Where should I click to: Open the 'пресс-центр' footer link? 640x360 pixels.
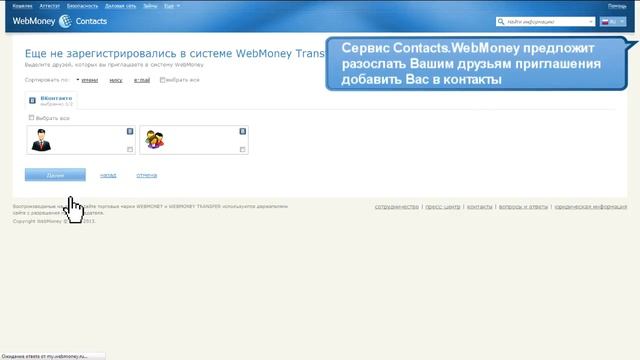(x=442, y=207)
